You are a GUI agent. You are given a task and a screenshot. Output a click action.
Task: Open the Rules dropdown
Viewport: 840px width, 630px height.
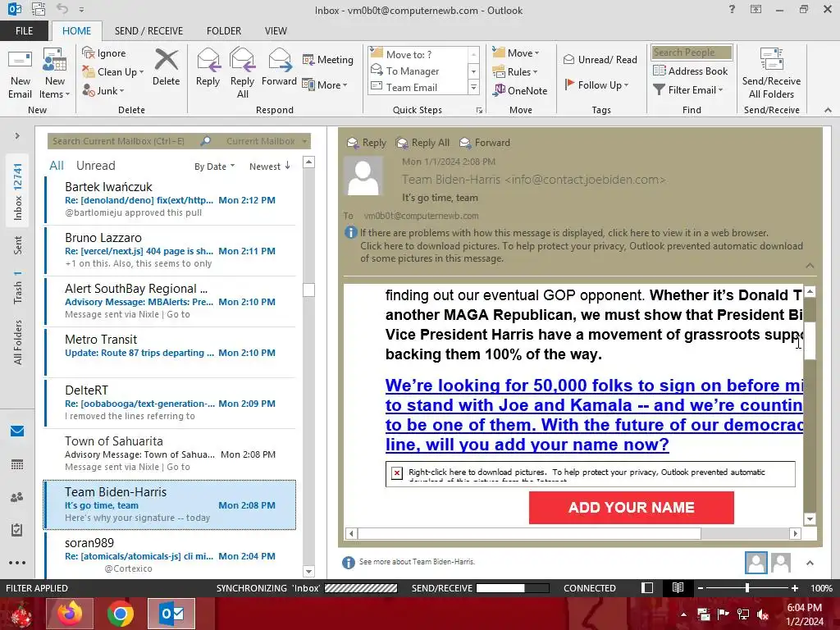(x=515, y=72)
